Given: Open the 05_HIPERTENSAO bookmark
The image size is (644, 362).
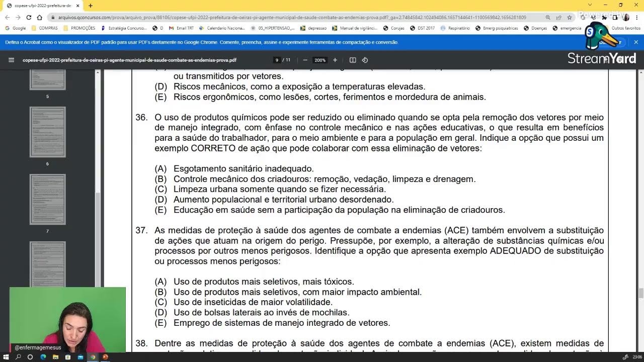Looking at the screenshot, I should pos(272,28).
